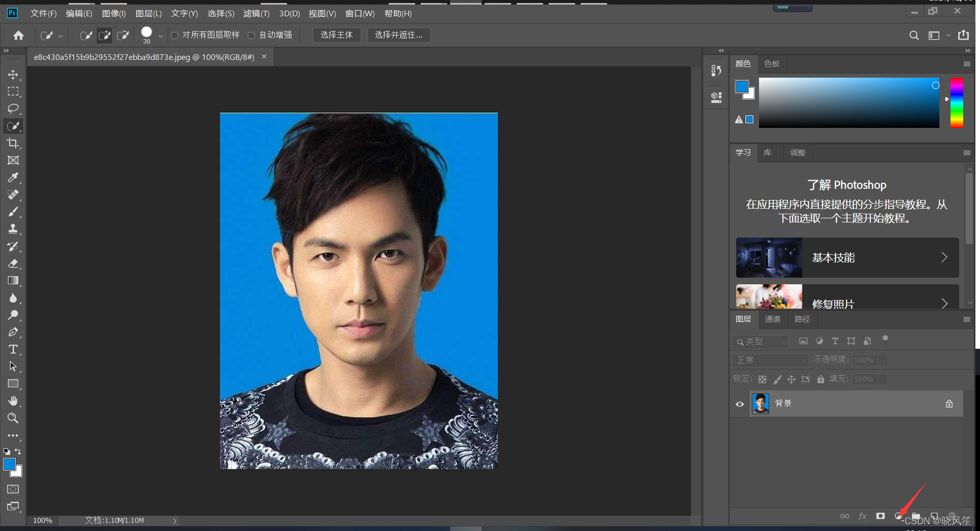
Task: Expand status bar info arrow
Action: pos(175,521)
